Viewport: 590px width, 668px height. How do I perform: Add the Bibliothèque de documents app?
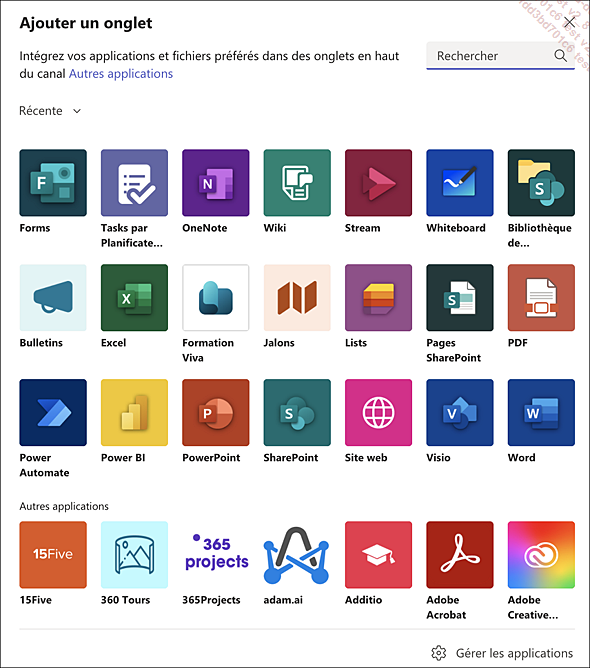(x=541, y=183)
